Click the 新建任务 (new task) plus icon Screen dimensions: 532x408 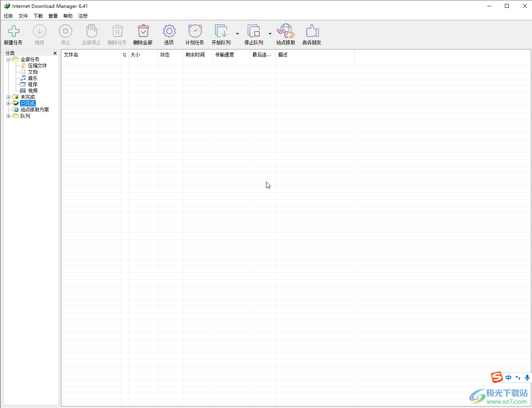coord(14,31)
